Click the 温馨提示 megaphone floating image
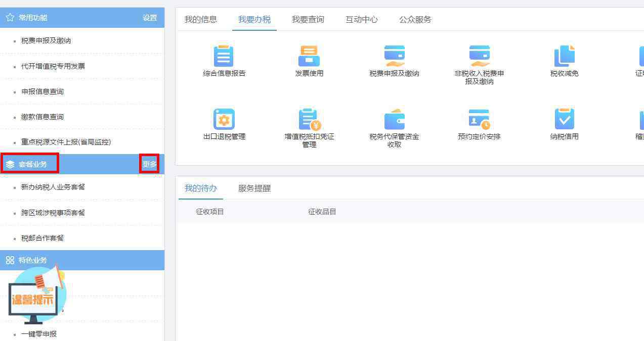 pos(36,296)
